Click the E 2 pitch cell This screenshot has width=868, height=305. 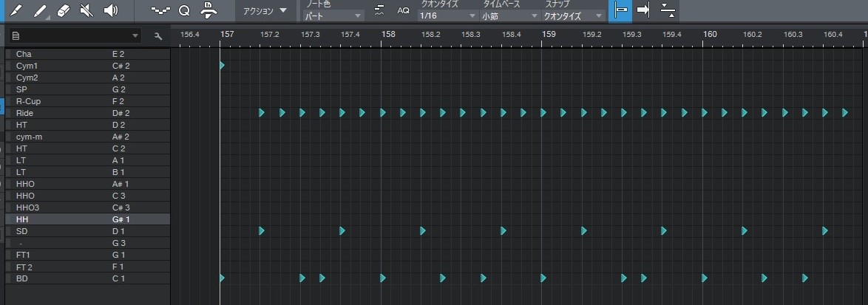pyautogui.click(x=118, y=54)
